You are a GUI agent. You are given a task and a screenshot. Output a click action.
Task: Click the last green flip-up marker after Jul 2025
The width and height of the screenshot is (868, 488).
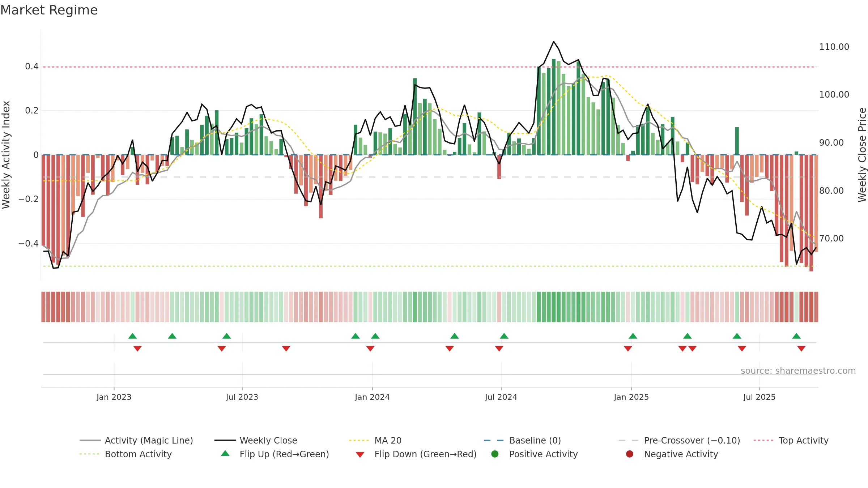(x=796, y=336)
